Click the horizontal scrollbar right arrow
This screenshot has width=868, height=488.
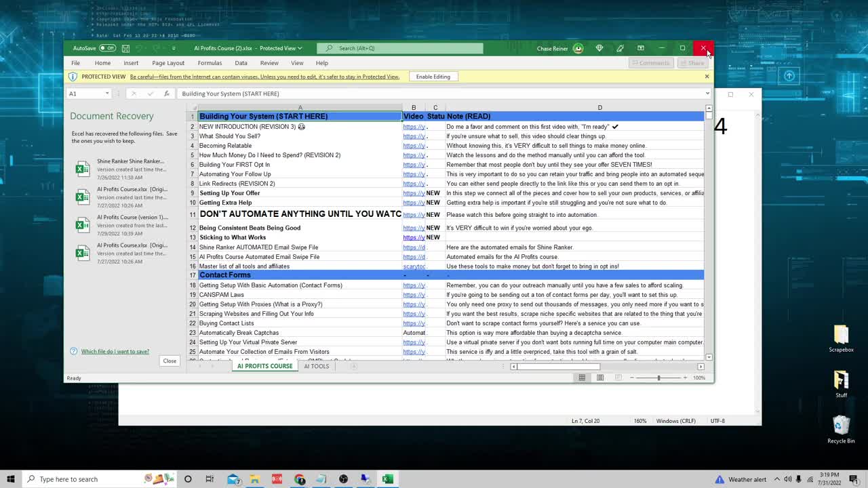[701, 367]
